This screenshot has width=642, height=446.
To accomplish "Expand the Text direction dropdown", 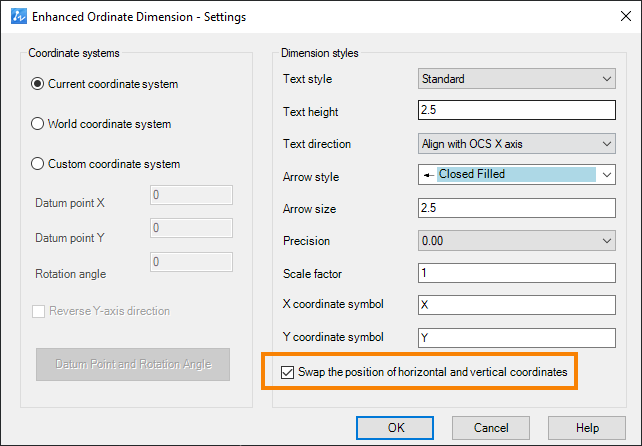I will (x=517, y=144).
